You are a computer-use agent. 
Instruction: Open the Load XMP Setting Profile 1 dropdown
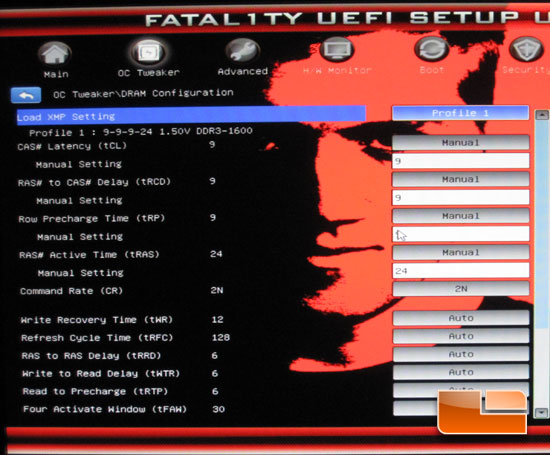click(460, 113)
